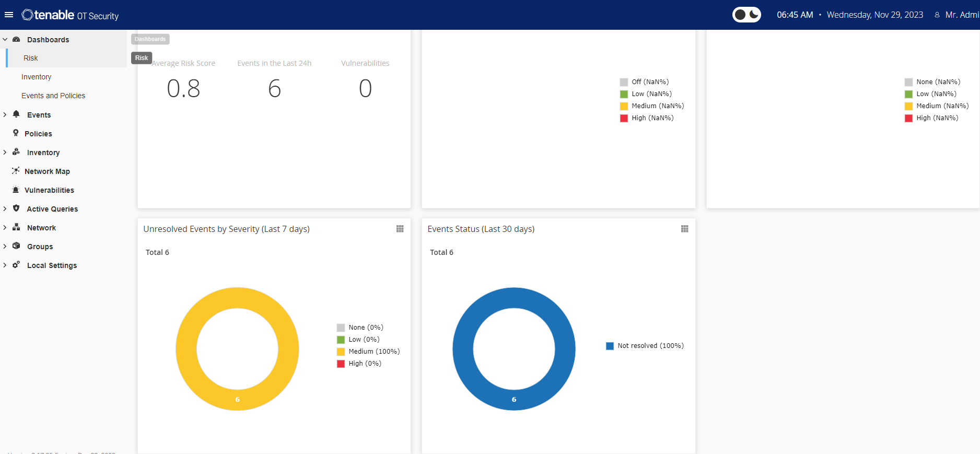The width and height of the screenshot is (980, 454).
Task: Open Active Queries in sidebar
Action: click(x=52, y=209)
